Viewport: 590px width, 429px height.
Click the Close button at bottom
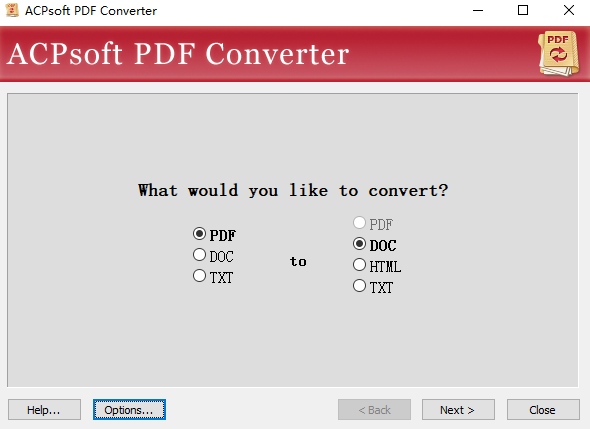[543, 409]
